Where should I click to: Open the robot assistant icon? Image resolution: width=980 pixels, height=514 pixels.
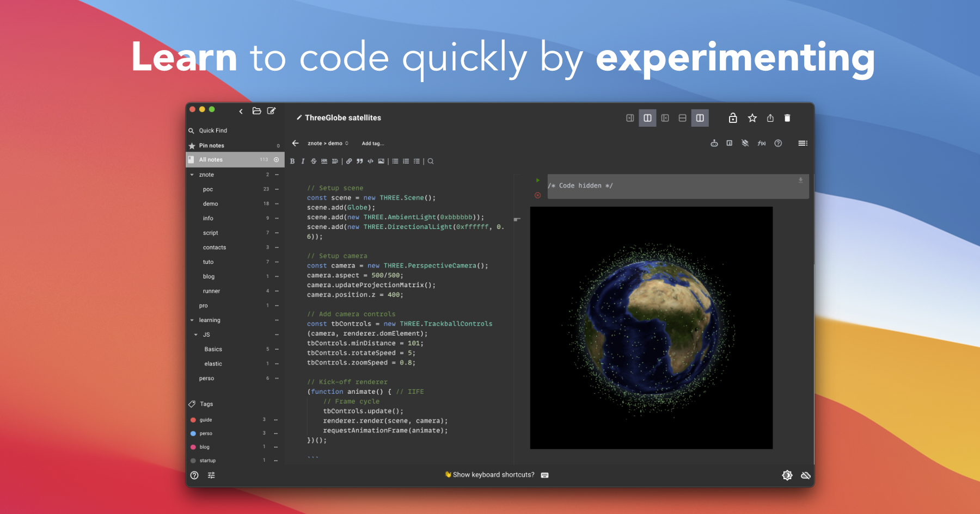tap(714, 143)
